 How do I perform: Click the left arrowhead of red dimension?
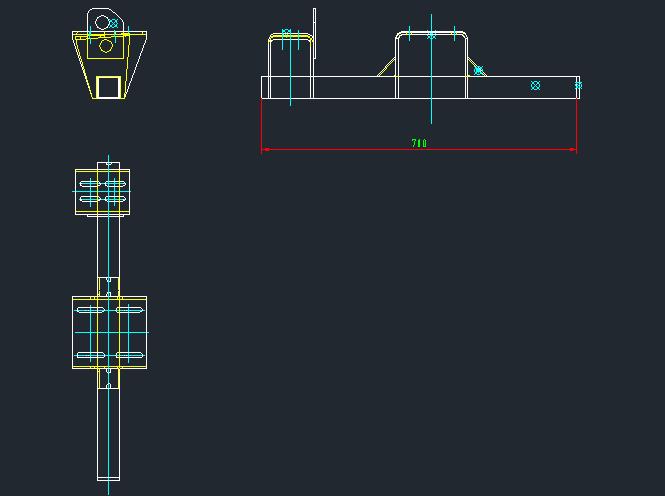coord(265,150)
